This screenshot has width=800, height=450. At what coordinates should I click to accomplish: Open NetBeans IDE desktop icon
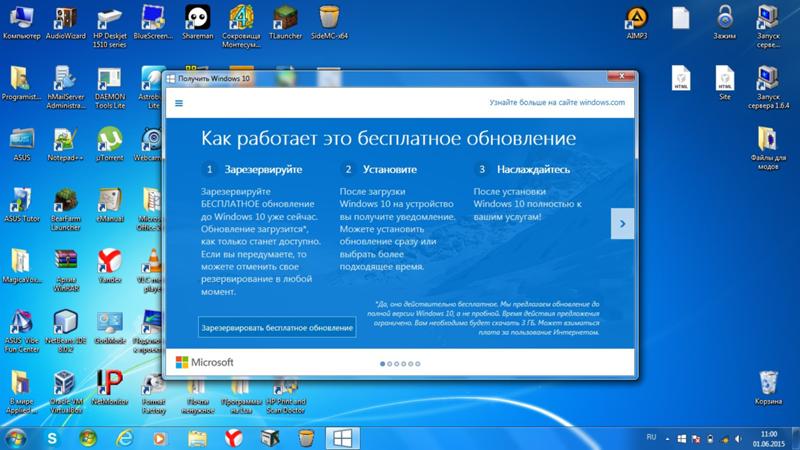65,331
